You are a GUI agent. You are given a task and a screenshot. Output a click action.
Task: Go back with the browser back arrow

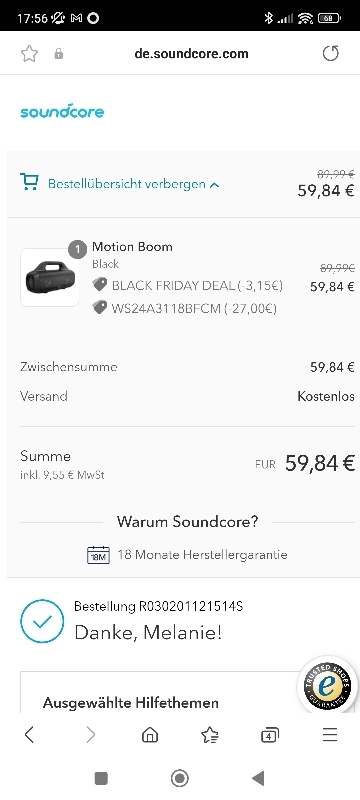(29, 735)
